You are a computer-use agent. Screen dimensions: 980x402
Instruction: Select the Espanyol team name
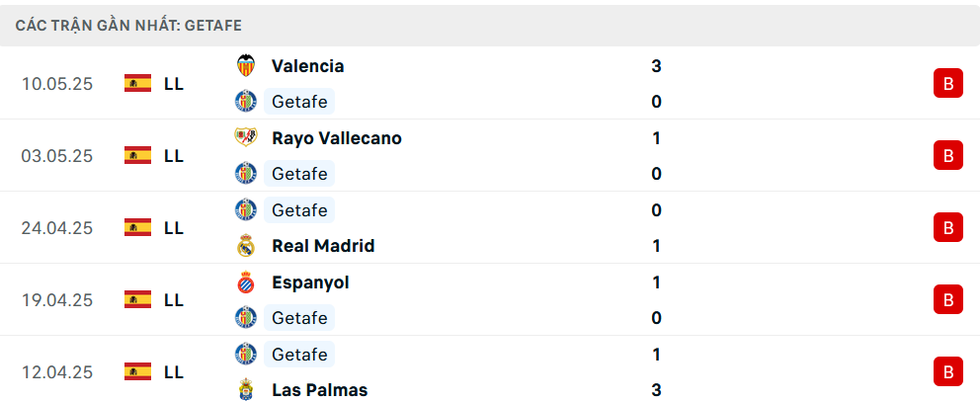point(310,282)
